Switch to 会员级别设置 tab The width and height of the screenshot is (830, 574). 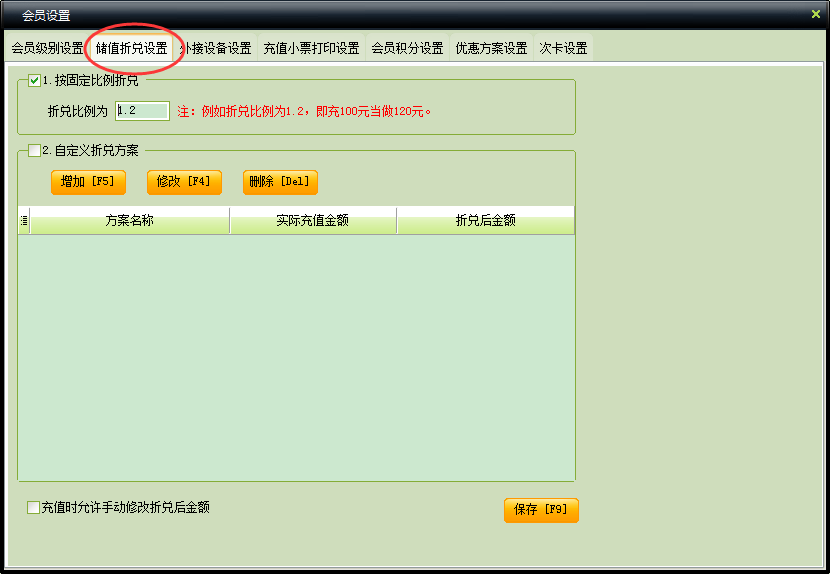47,48
